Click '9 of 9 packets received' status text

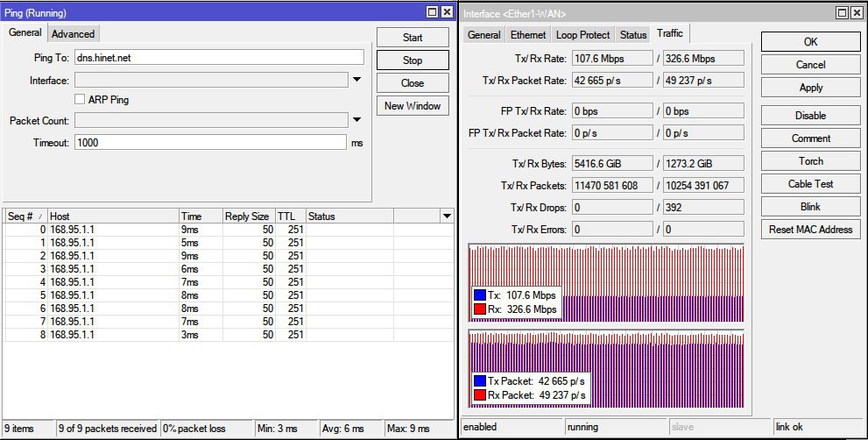tap(108, 429)
